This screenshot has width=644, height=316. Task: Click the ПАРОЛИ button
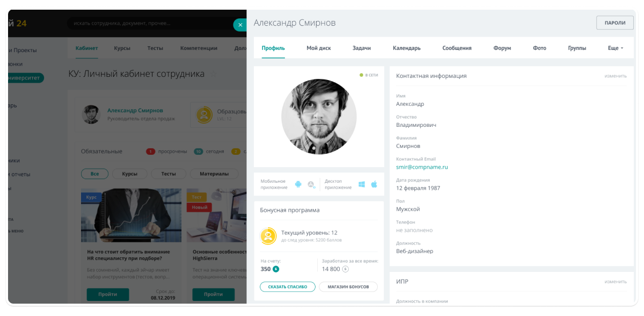pyautogui.click(x=615, y=23)
